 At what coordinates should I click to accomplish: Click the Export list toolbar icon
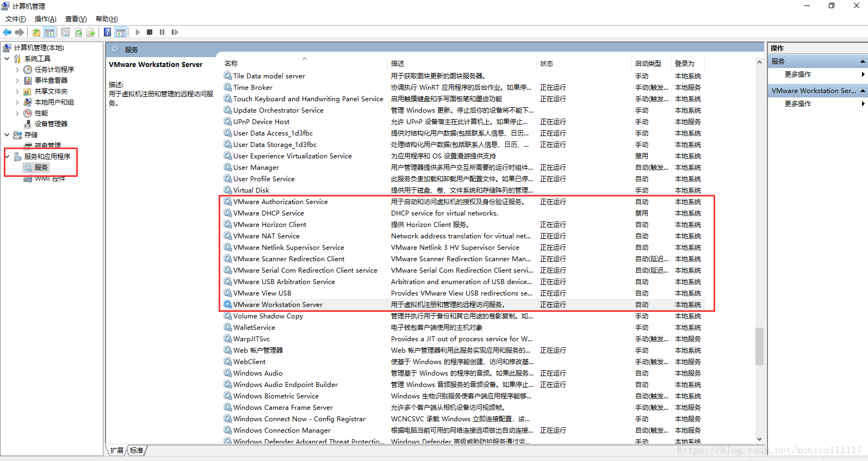click(91, 32)
